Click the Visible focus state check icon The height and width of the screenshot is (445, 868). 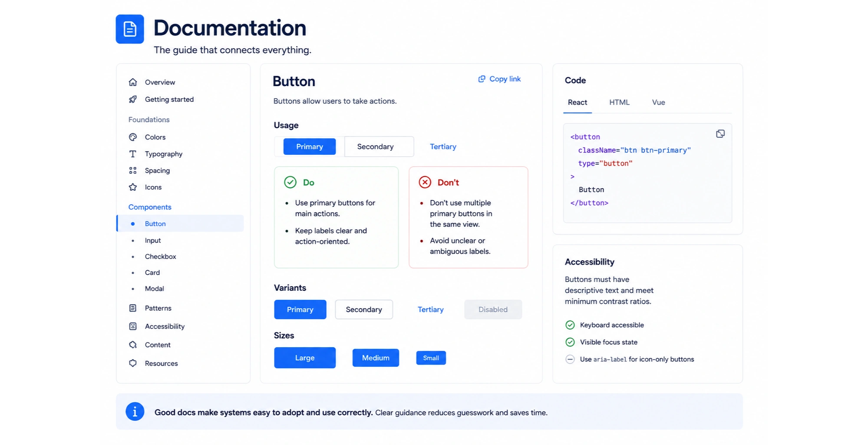click(570, 342)
